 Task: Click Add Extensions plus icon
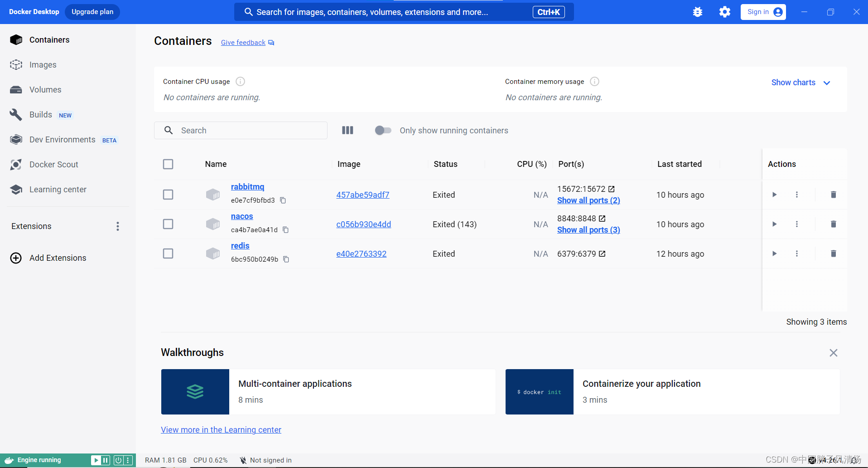point(16,258)
